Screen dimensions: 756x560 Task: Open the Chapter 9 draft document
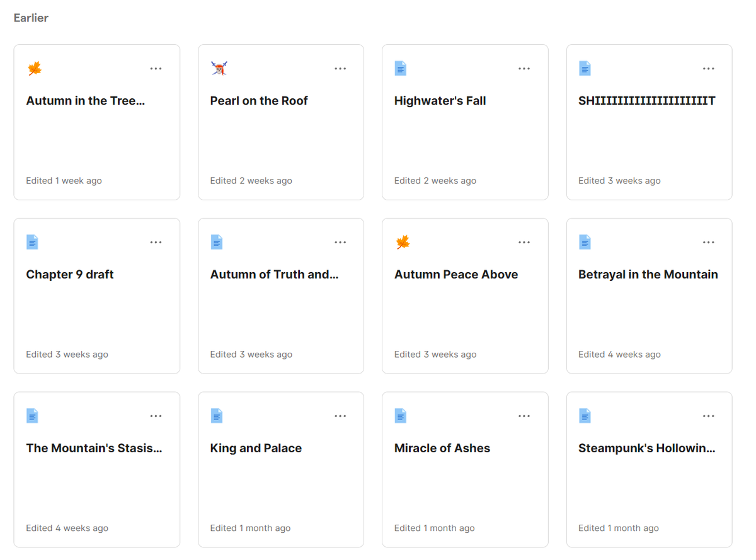(x=70, y=275)
